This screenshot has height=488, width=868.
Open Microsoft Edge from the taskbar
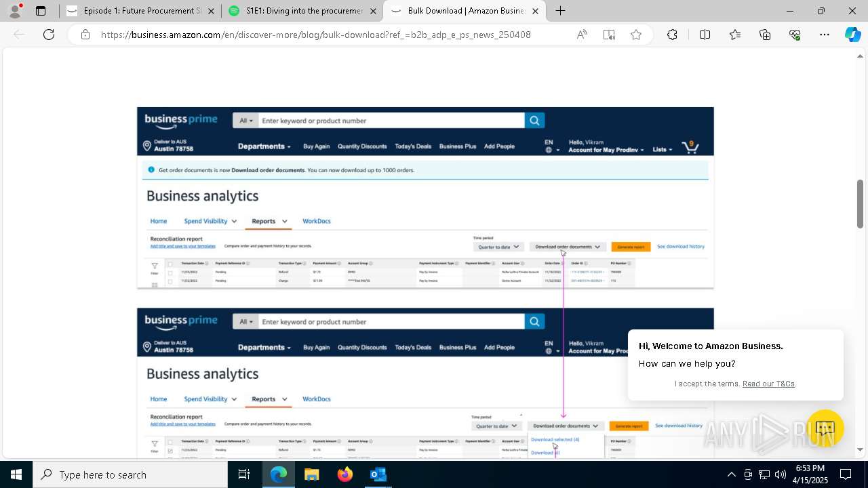tap(279, 474)
